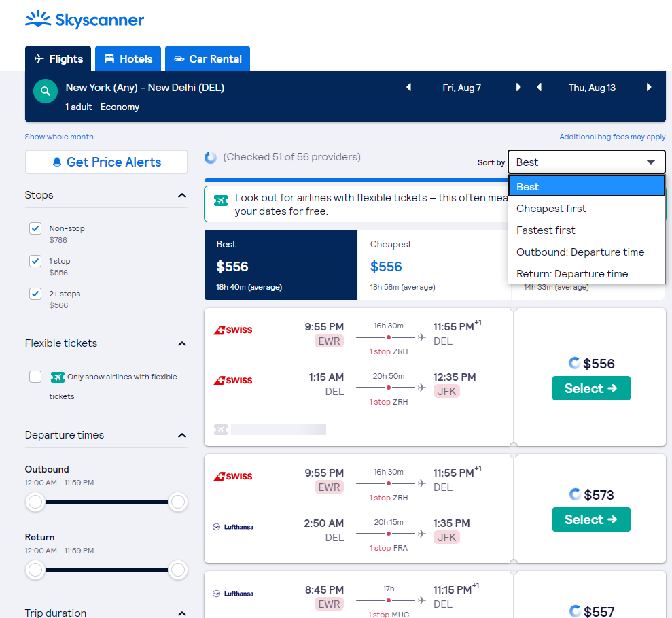The image size is (672, 618).
Task: Click the flexible tickets icon beside the filter checkbox
Action: (x=58, y=377)
